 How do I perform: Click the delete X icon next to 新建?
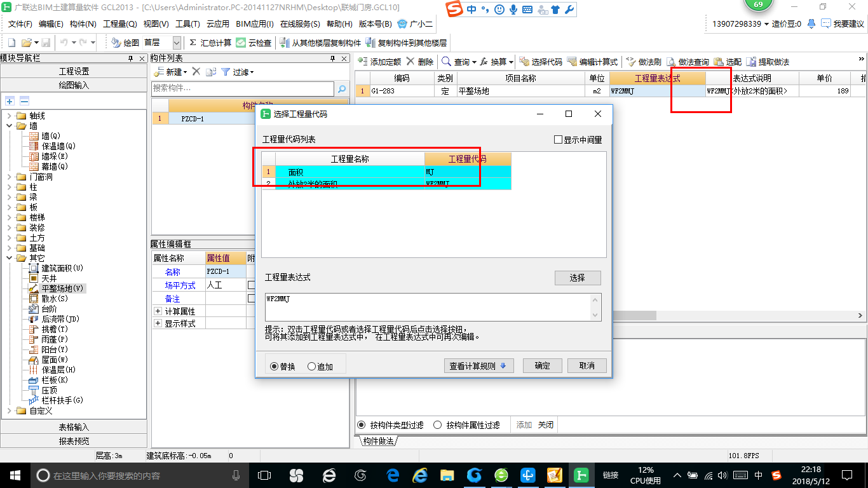[x=196, y=72]
